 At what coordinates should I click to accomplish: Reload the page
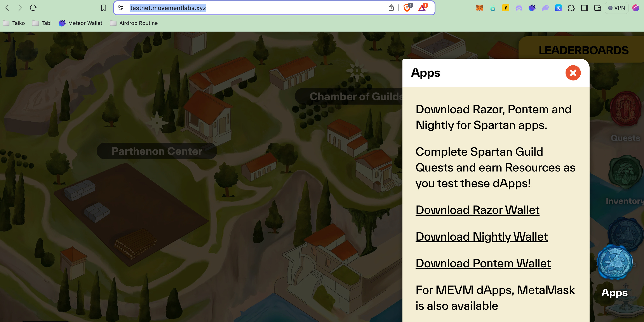[33, 8]
